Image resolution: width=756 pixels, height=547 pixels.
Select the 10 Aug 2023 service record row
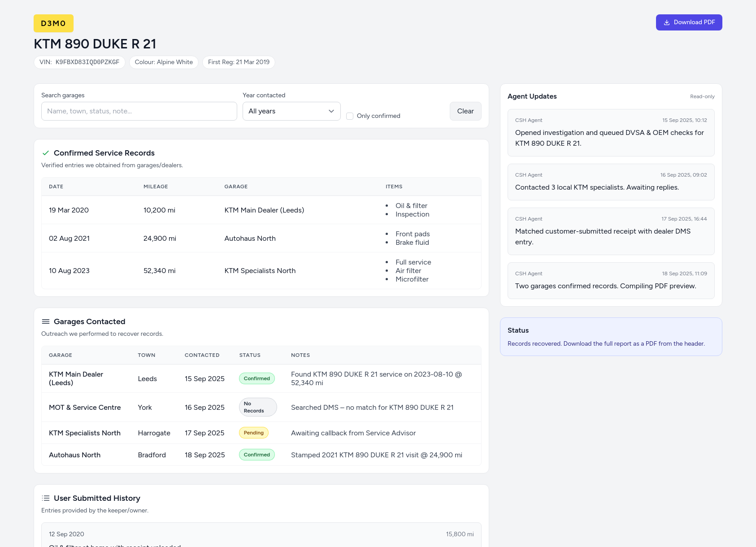pyautogui.click(x=261, y=271)
